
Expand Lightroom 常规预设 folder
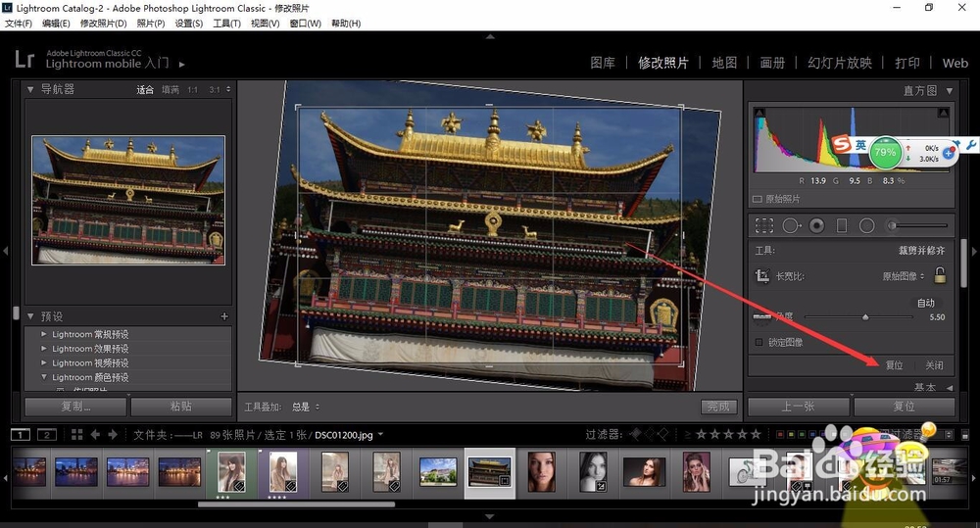tap(44, 334)
